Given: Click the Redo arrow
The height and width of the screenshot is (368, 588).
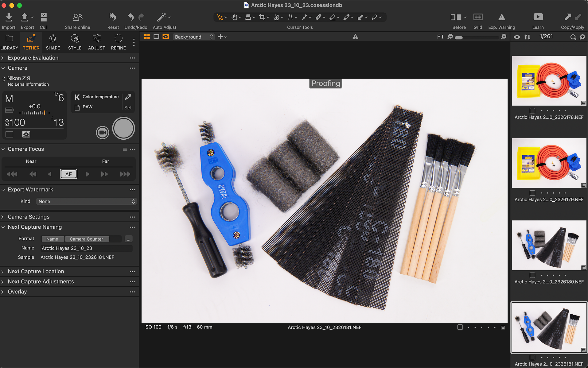Looking at the screenshot, I should [x=141, y=17].
